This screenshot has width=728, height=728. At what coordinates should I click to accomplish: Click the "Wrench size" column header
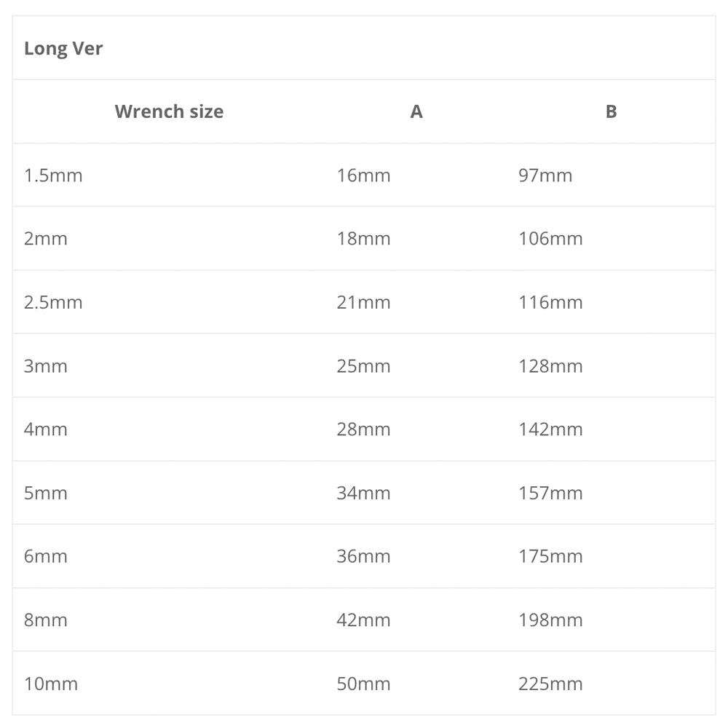(x=169, y=111)
